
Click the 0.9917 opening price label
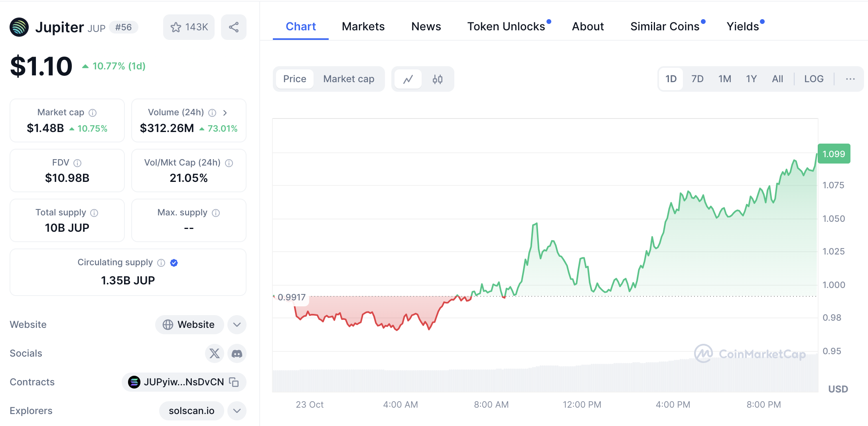pos(292,297)
